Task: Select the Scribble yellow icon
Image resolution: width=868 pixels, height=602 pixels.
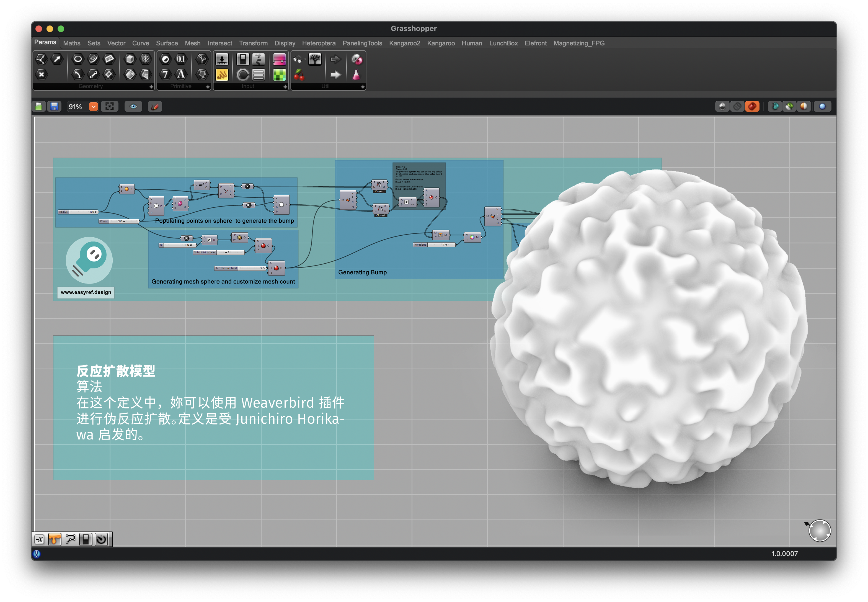Action: 222,75
